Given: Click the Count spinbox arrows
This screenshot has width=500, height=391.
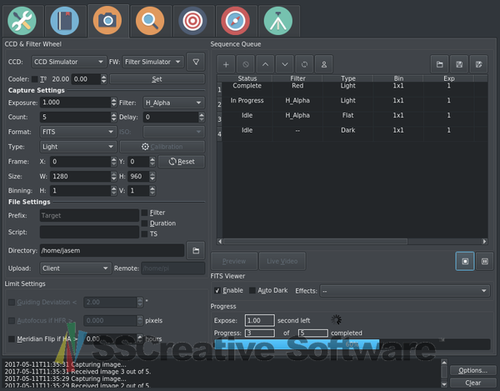Looking at the screenshot, I should pos(114,117).
